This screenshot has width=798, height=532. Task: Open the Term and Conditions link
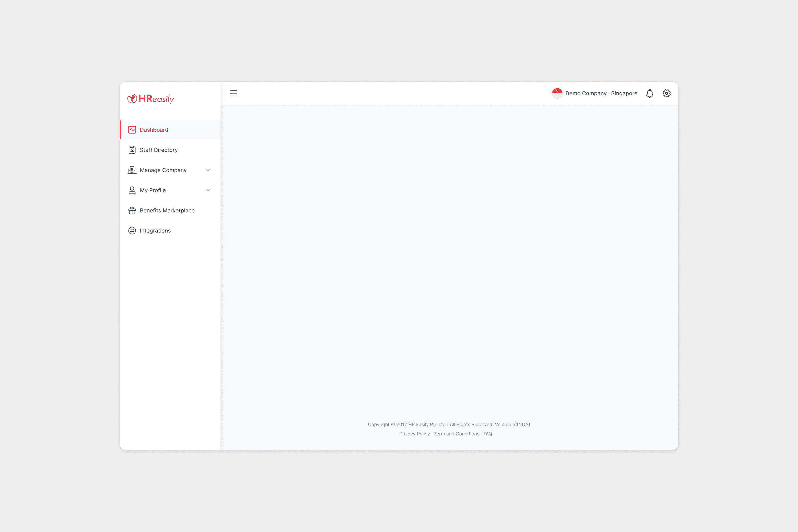point(456,434)
